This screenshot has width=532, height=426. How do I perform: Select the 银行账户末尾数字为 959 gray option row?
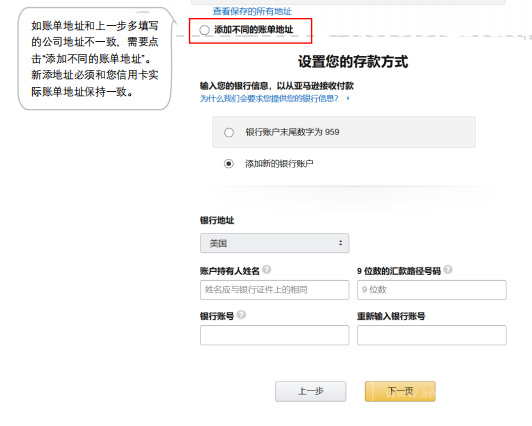pyautogui.click(x=344, y=132)
